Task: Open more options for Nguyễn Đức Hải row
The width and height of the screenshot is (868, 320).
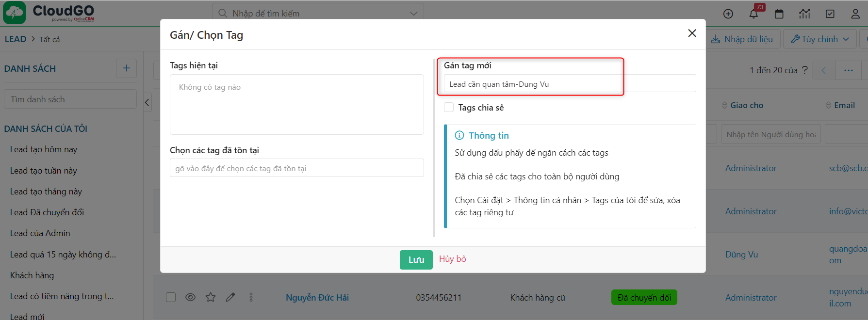Action: [251, 297]
